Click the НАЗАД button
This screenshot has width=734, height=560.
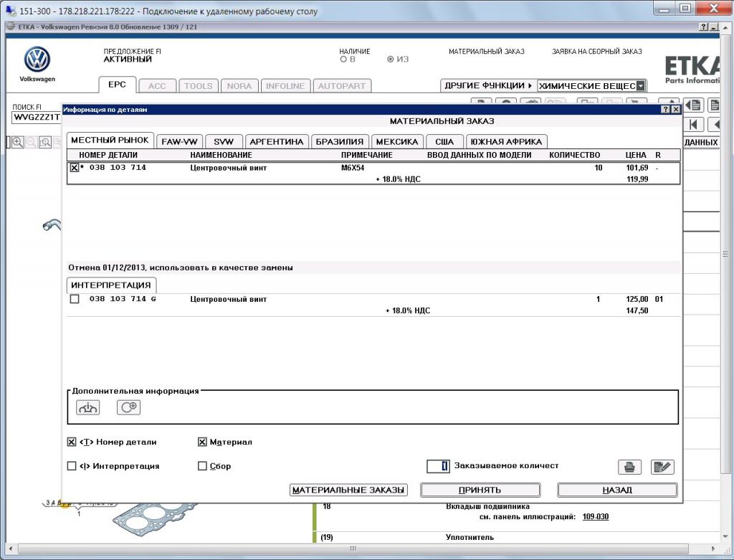pyautogui.click(x=617, y=490)
